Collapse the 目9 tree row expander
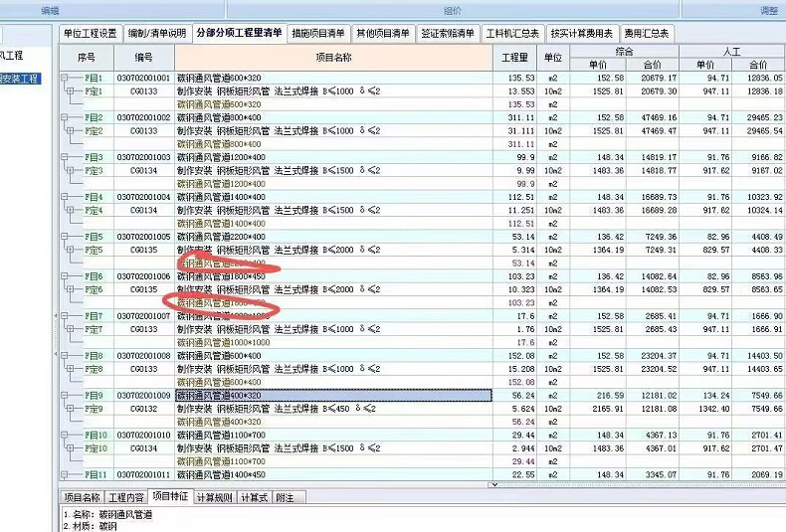The image size is (786, 532). [64, 395]
